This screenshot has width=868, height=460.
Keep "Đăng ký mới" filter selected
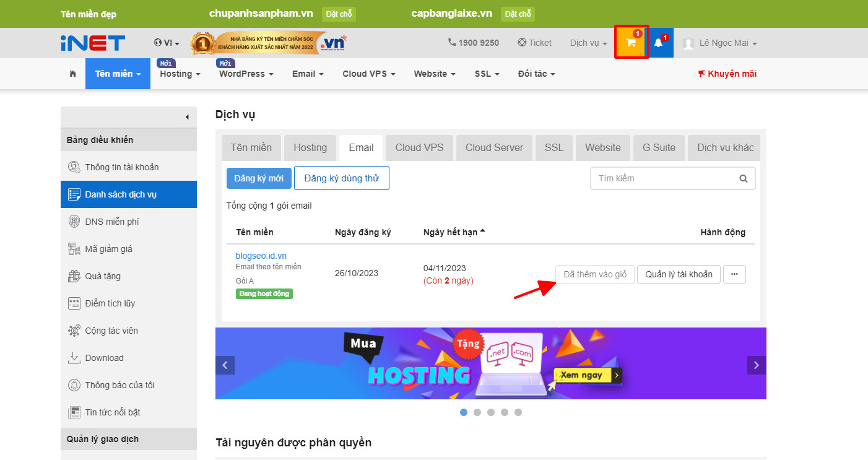[259, 178]
